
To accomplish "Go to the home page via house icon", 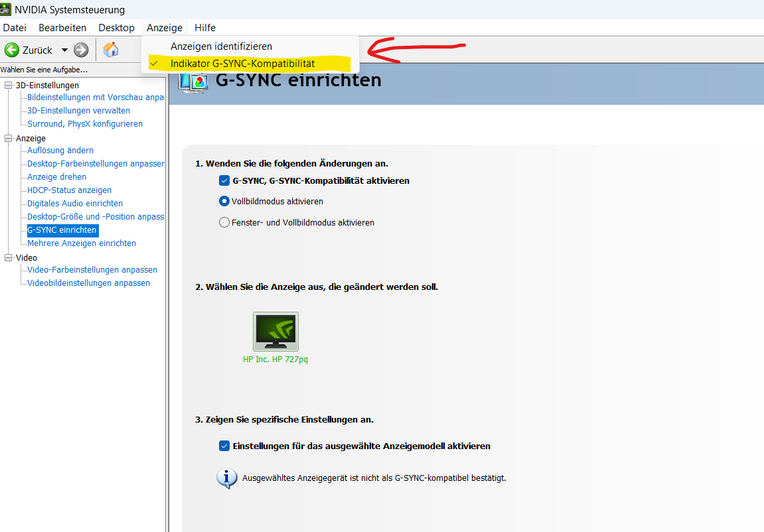I will (x=111, y=49).
